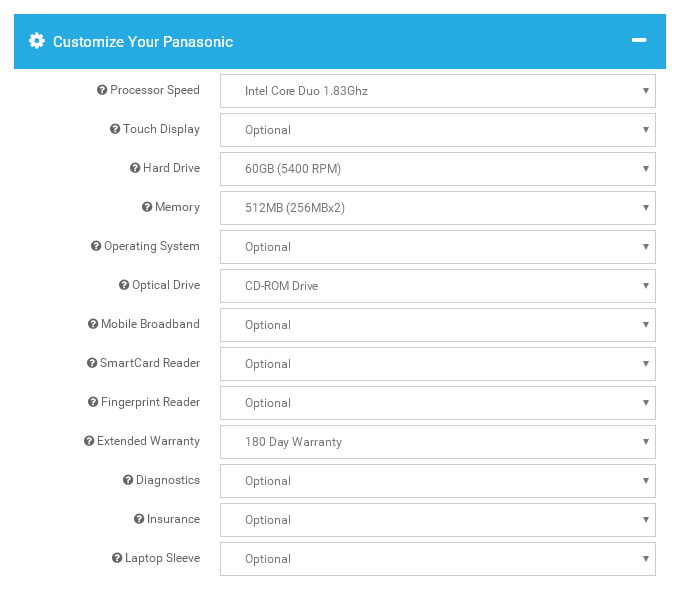677x594 pixels.
Task: Choose an Extended Warranty option
Action: tap(437, 442)
